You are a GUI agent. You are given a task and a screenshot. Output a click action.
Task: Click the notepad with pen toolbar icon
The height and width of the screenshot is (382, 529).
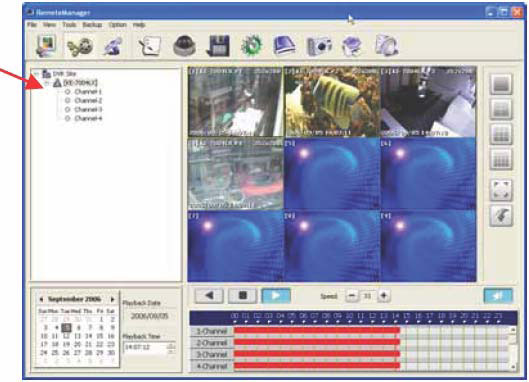150,46
